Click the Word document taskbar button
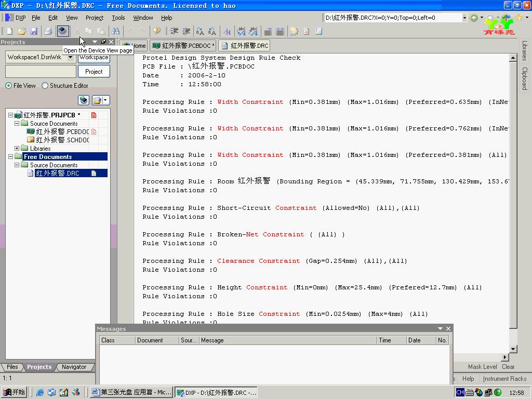Image resolution: width=532 pixels, height=399 pixels. coord(131,392)
